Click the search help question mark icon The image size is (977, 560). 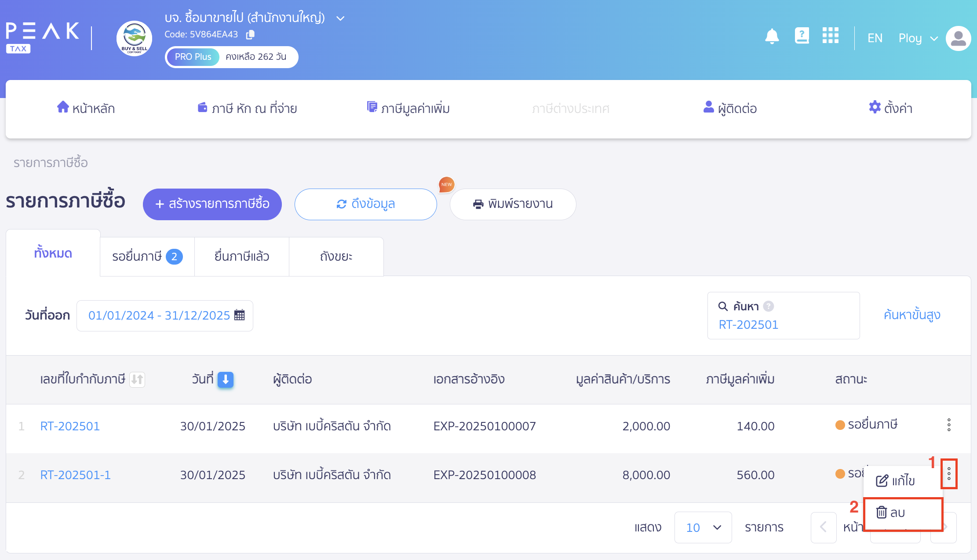pyautogui.click(x=768, y=306)
